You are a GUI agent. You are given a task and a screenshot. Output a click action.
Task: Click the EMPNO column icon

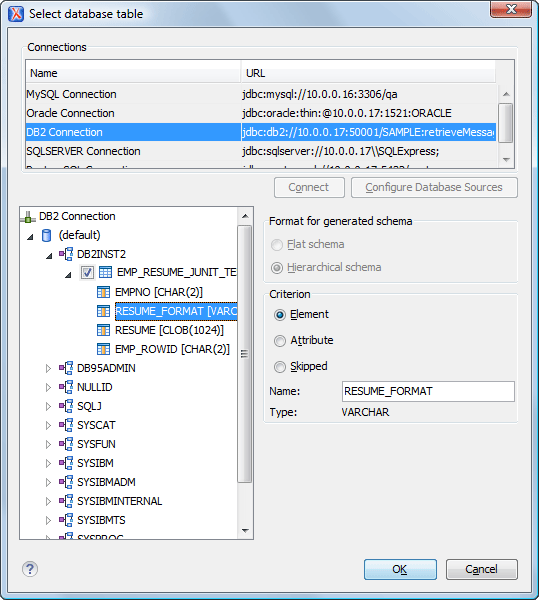[x=103, y=292]
